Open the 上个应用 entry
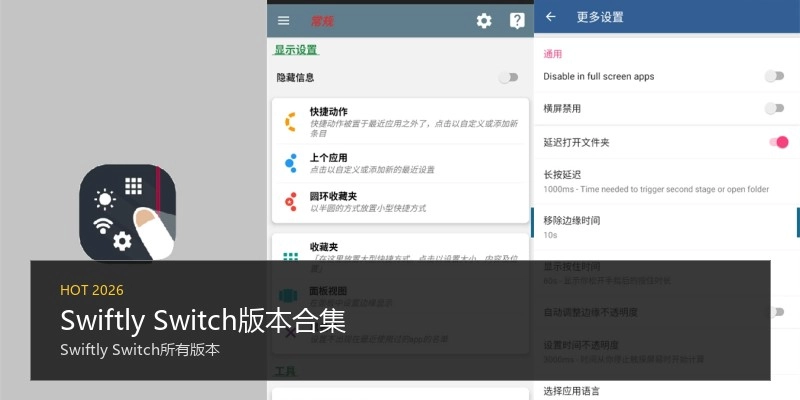 (401, 163)
